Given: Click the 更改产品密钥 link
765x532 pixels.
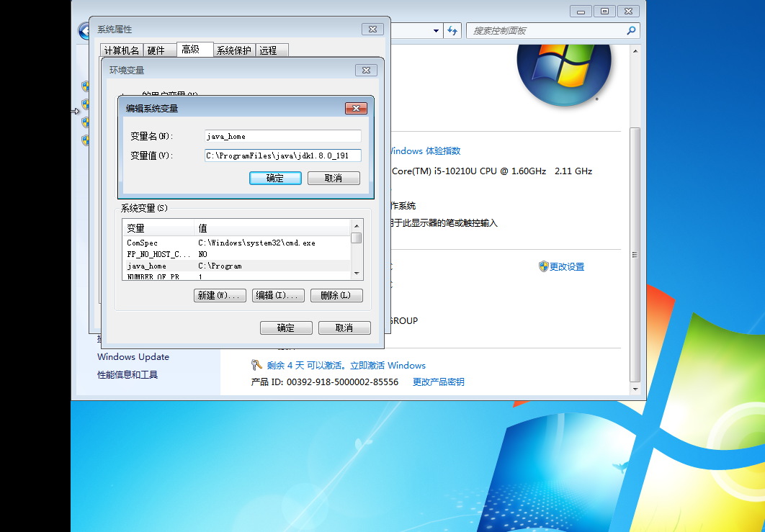Looking at the screenshot, I should 439,382.
